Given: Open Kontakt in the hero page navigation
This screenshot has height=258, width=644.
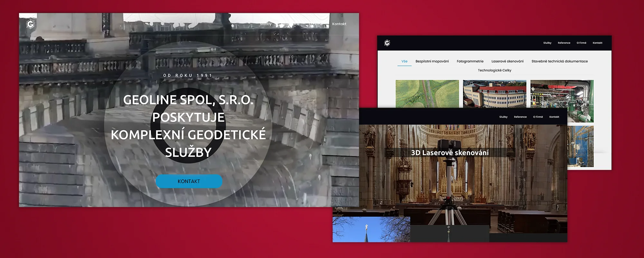Looking at the screenshot, I should pyautogui.click(x=339, y=24).
